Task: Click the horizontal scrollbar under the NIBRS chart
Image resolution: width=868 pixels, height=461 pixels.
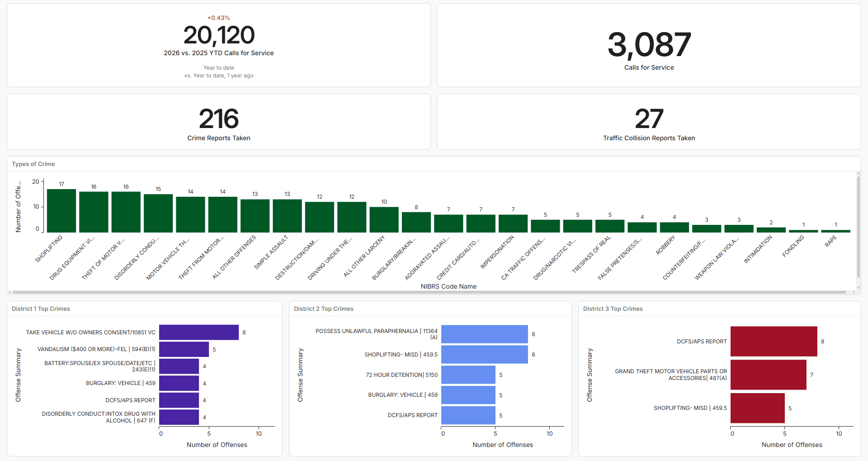Action: (x=429, y=292)
